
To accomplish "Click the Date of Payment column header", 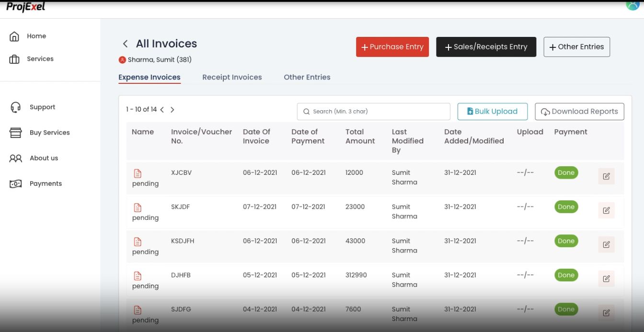I will click(x=308, y=137).
